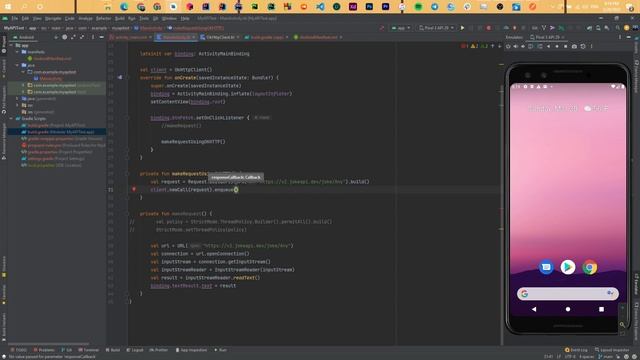Open the Help menu
The height and width of the screenshot is (360, 640).
[x=185, y=18]
